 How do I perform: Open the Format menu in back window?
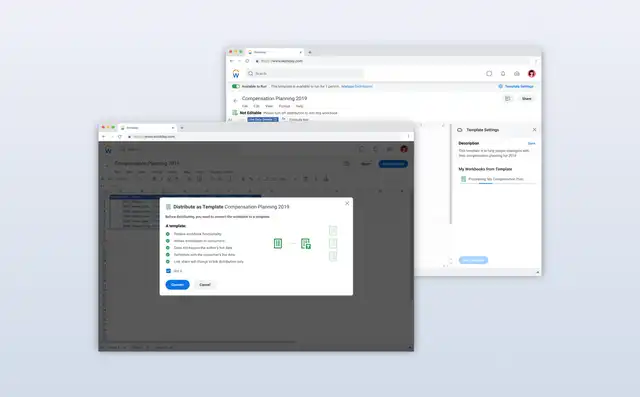pos(284,106)
